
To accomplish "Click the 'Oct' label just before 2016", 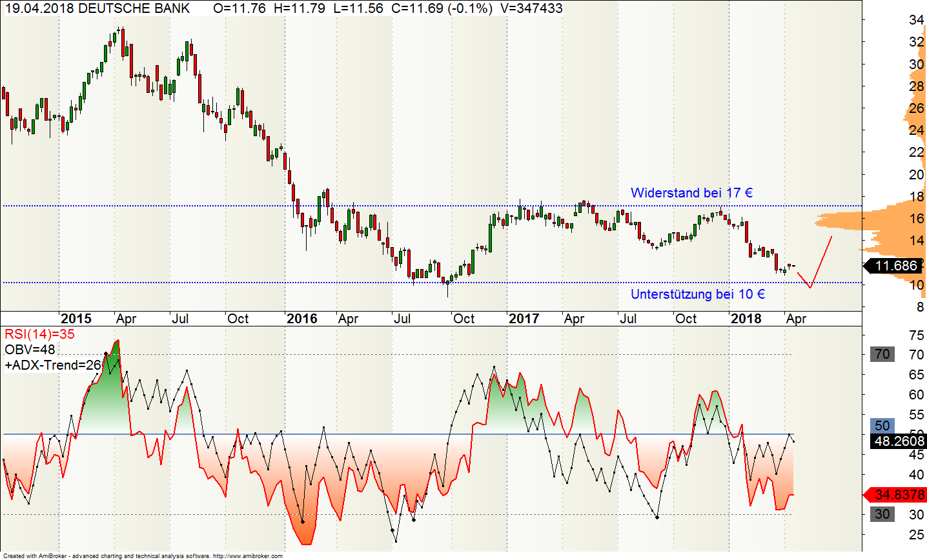I will coord(238,319).
